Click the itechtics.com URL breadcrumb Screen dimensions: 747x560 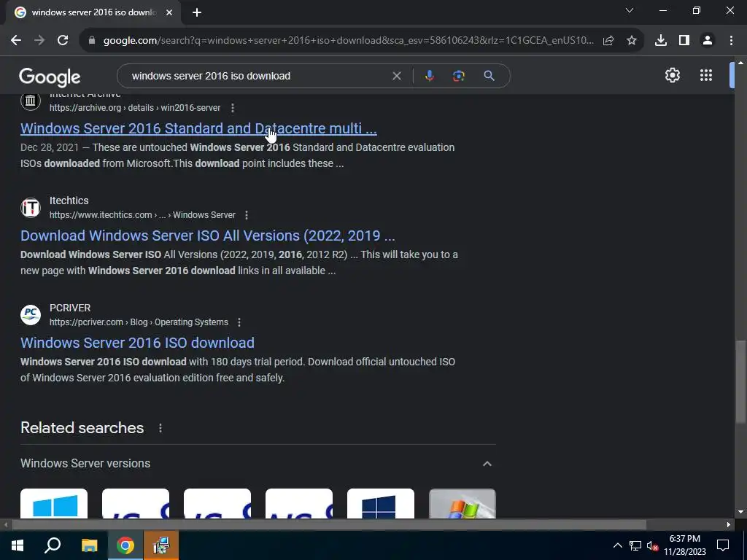click(x=142, y=215)
